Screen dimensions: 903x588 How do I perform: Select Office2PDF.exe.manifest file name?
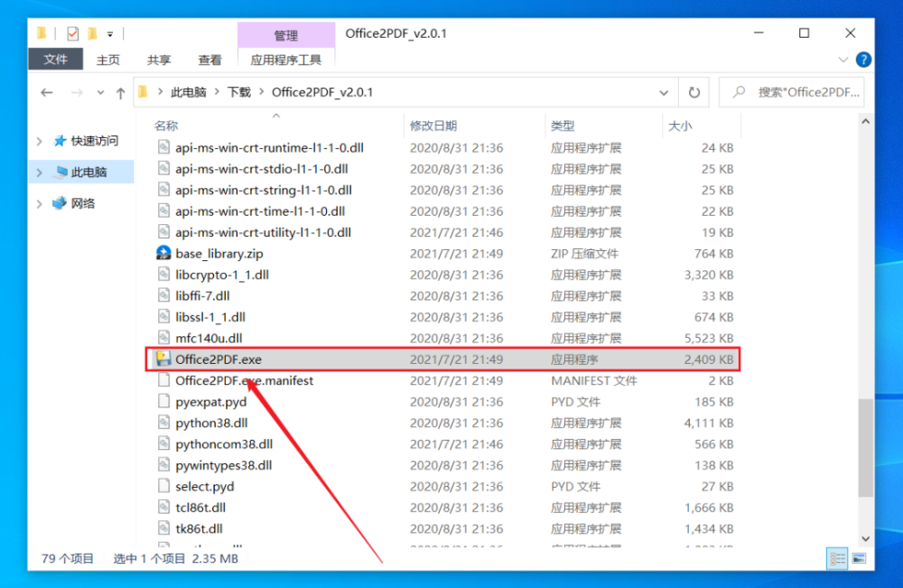click(x=244, y=380)
